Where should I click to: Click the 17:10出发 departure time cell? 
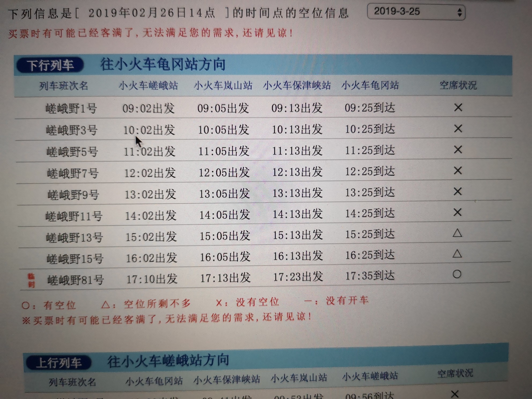[x=152, y=279]
